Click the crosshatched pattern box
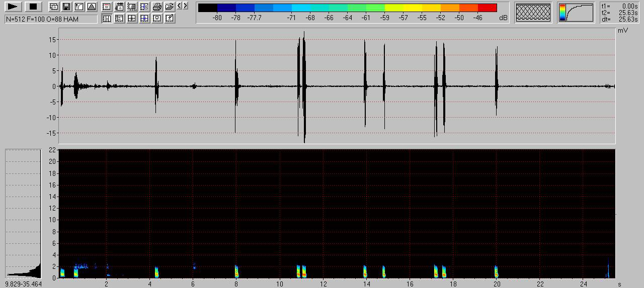The height and width of the screenshot is (288, 644). coord(533,13)
